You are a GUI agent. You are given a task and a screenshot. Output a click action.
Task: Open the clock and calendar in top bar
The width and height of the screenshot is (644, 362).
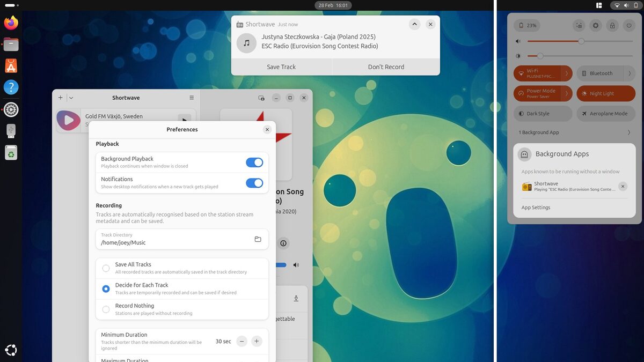tap(333, 5)
